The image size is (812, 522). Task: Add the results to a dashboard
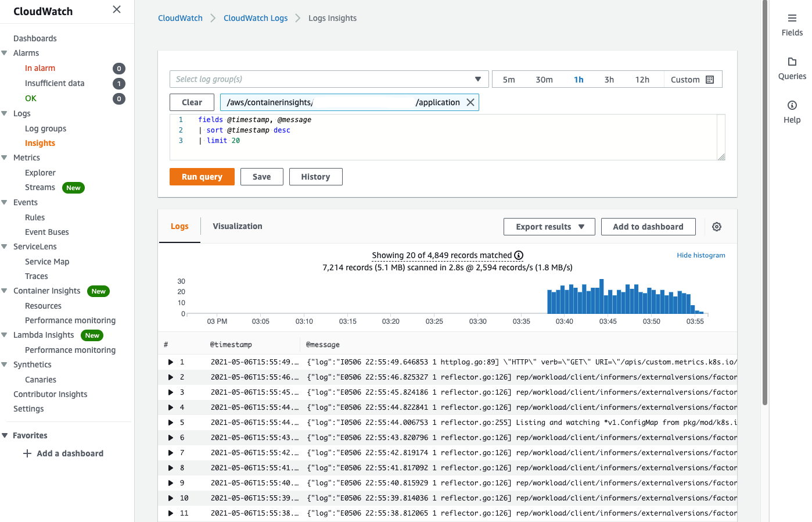[x=648, y=227]
